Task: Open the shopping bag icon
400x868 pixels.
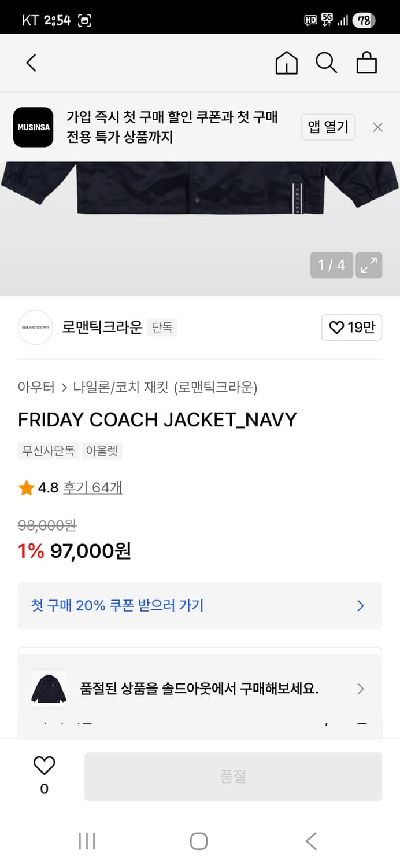Action: [366, 62]
